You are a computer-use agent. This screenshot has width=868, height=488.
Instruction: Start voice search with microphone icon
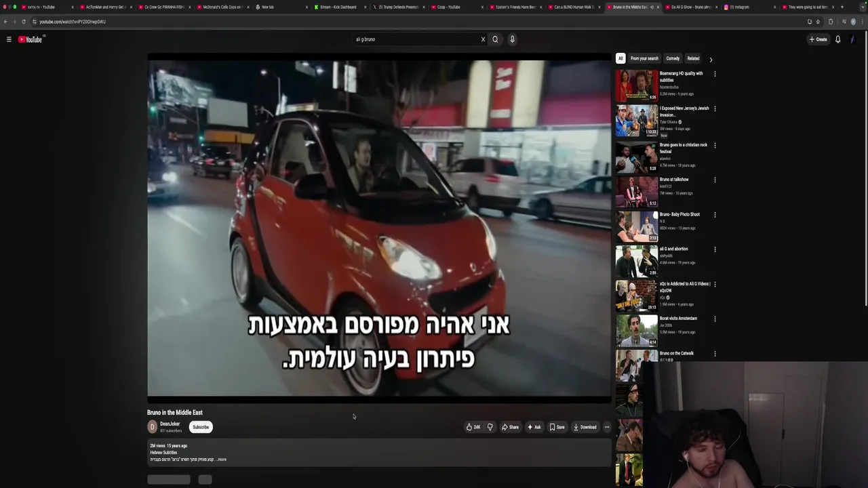(x=512, y=39)
